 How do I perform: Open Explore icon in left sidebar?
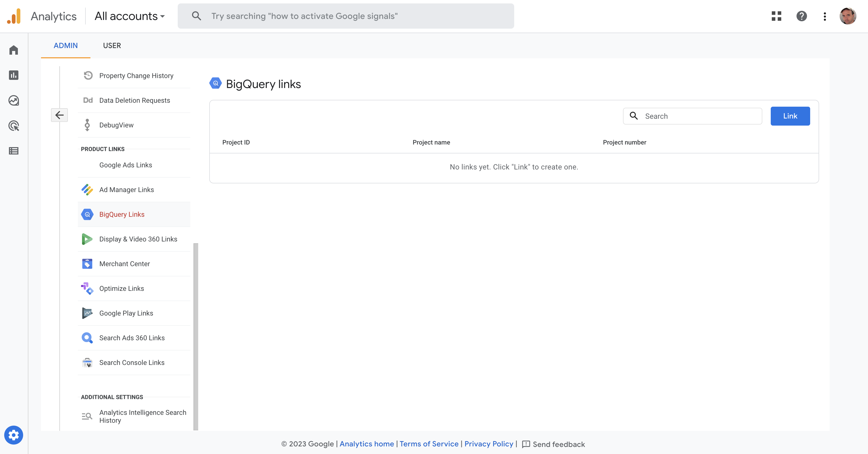[x=14, y=100]
